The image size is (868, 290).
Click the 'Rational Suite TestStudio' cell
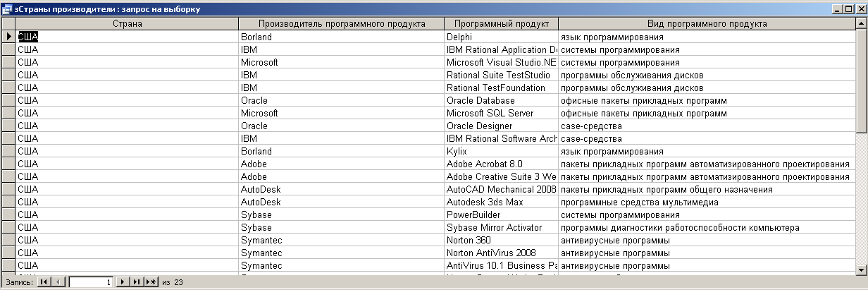point(502,75)
